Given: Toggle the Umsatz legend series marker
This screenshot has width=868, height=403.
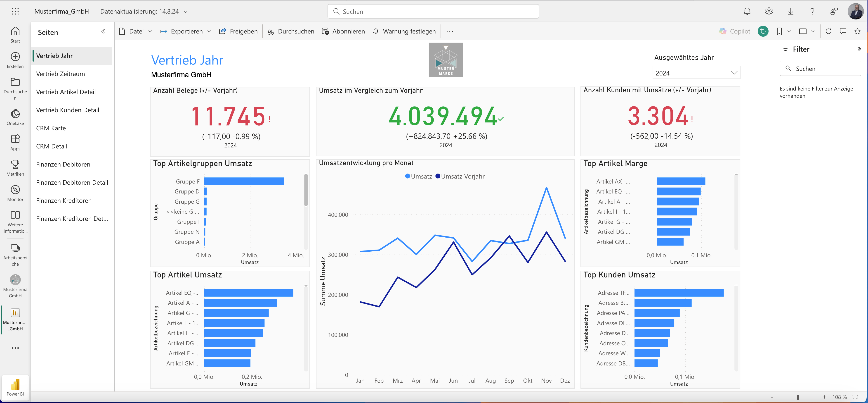Looking at the screenshot, I should pyautogui.click(x=408, y=176).
